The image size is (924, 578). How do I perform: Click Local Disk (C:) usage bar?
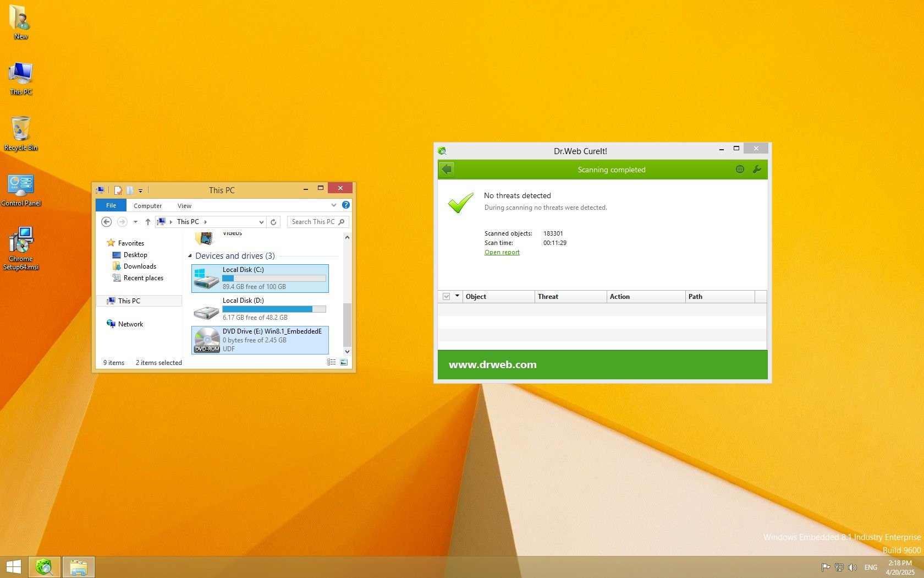[274, 279]
